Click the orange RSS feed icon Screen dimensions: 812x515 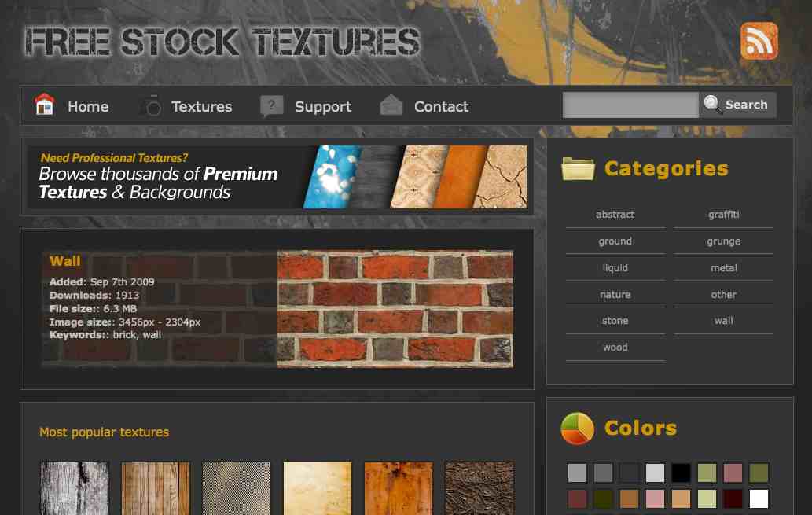pyautogui.click(x=759, y=41)
